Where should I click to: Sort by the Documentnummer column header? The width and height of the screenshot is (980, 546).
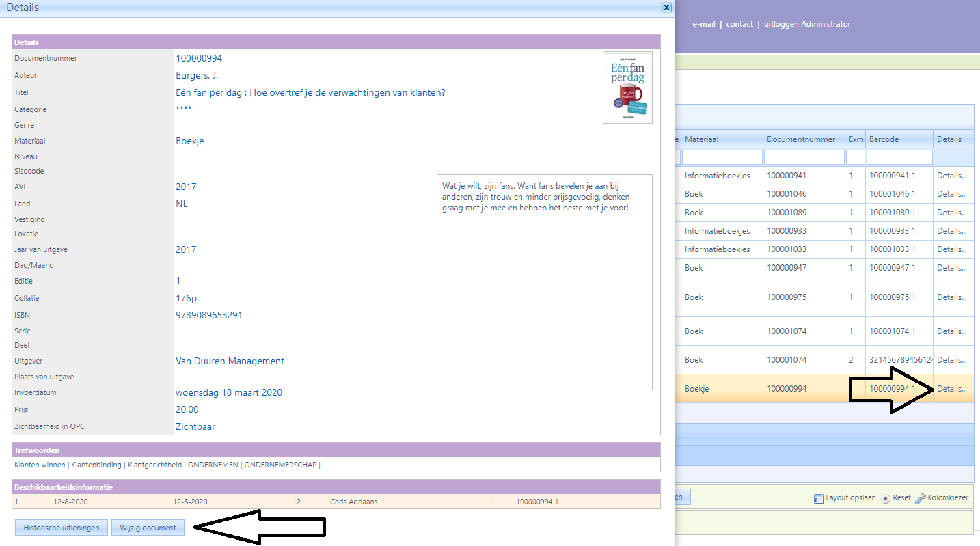click(801, 139)
